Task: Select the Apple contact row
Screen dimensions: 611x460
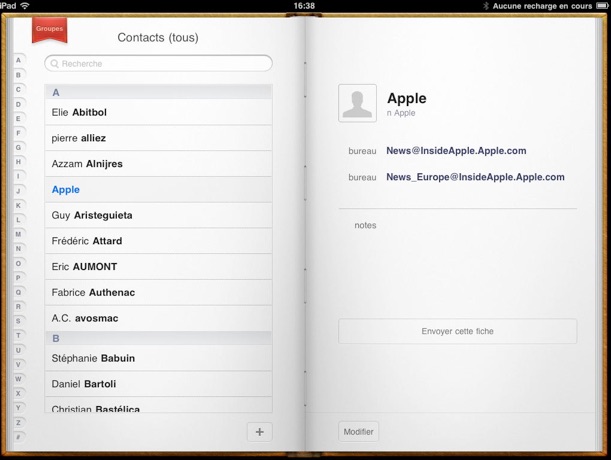Action: [158, 189]
